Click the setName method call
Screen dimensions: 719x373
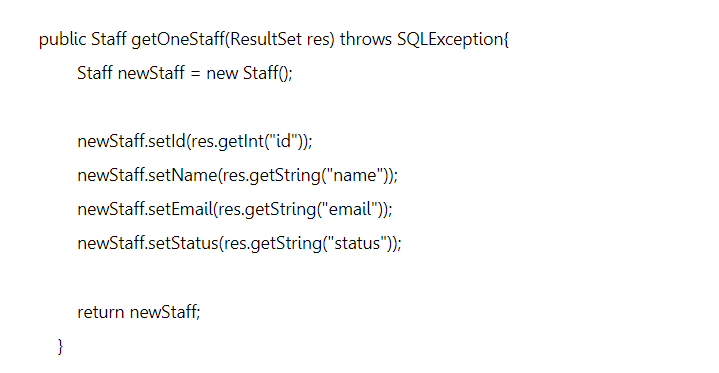182,175
